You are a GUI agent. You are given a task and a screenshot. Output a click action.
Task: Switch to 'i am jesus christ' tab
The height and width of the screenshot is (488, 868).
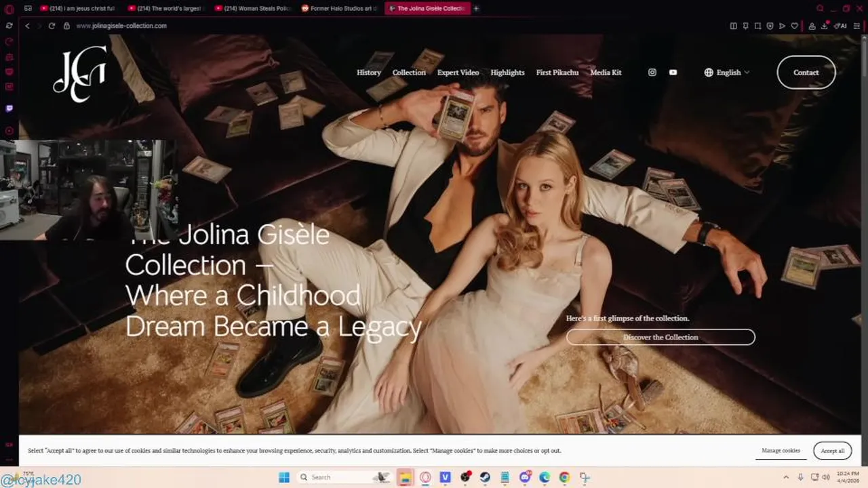(x=78, y=9)
